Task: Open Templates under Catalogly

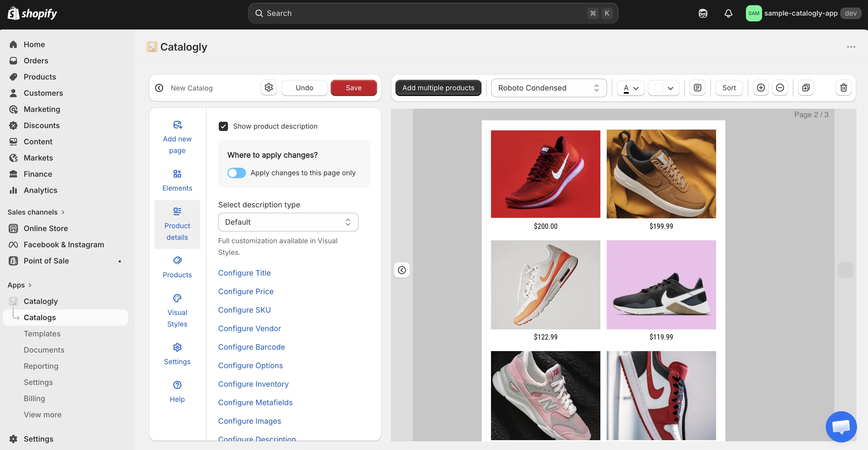Action: 42,334
